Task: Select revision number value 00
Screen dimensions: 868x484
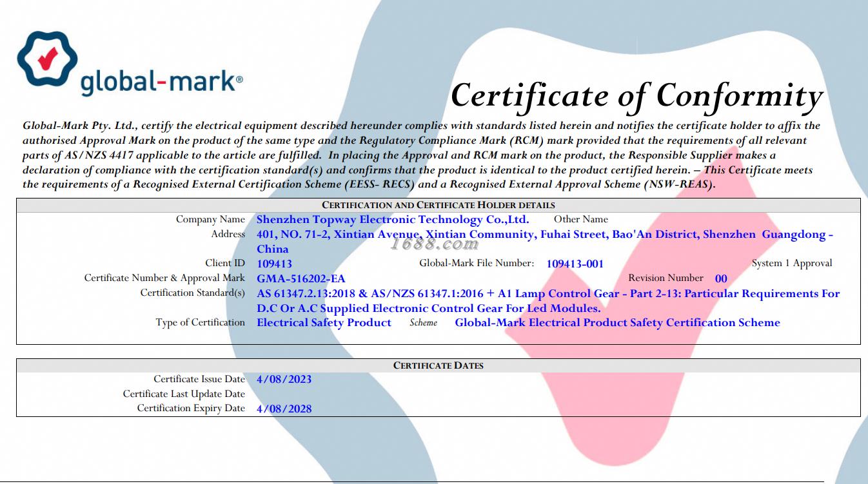Action: pos(721,278)
